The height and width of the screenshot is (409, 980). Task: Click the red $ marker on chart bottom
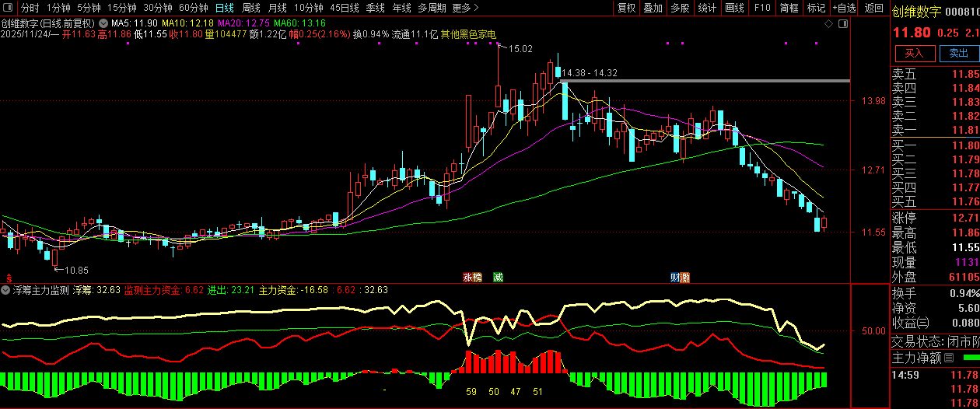pos(10,278)
